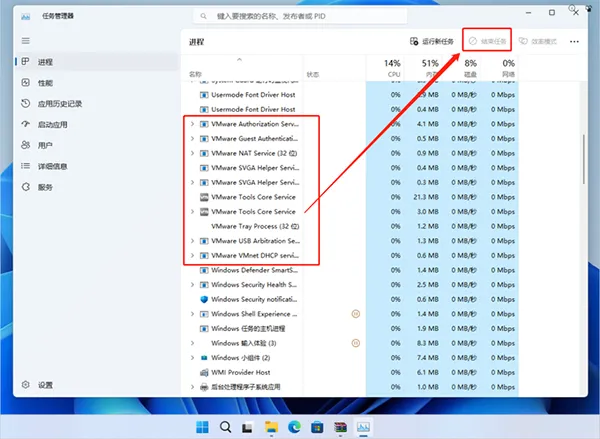Click the process search input field
Image resolution: width=600 pixels, height=439 pixels.
click(300, 16)
